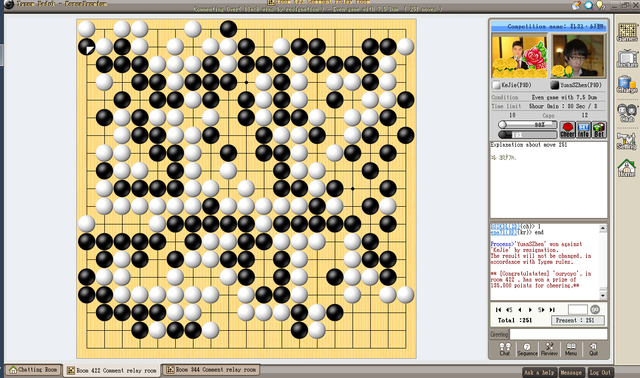Click the Log Out button

600,372
